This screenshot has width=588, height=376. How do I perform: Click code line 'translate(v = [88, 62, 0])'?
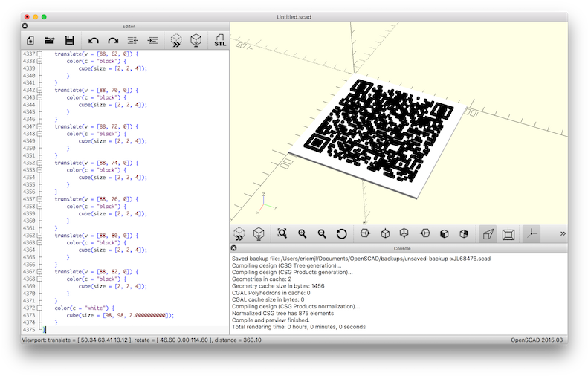coord(94,54)
